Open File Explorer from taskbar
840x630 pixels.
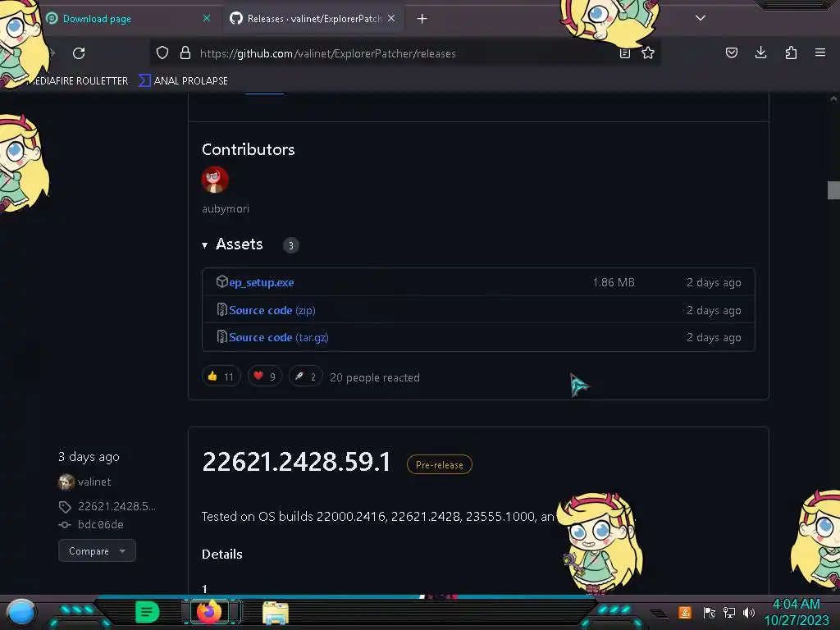point(276,612)
